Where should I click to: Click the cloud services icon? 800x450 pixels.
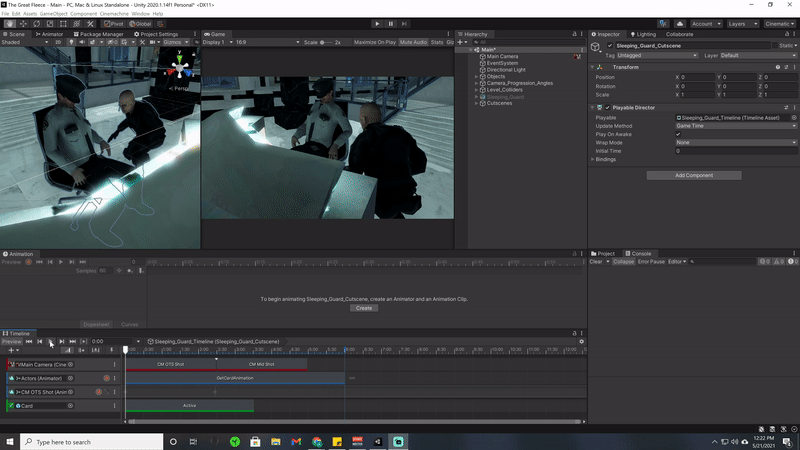679,23
